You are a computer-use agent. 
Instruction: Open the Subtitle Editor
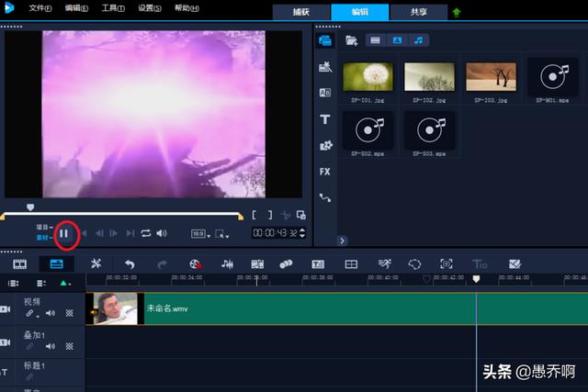coord(318,264)
